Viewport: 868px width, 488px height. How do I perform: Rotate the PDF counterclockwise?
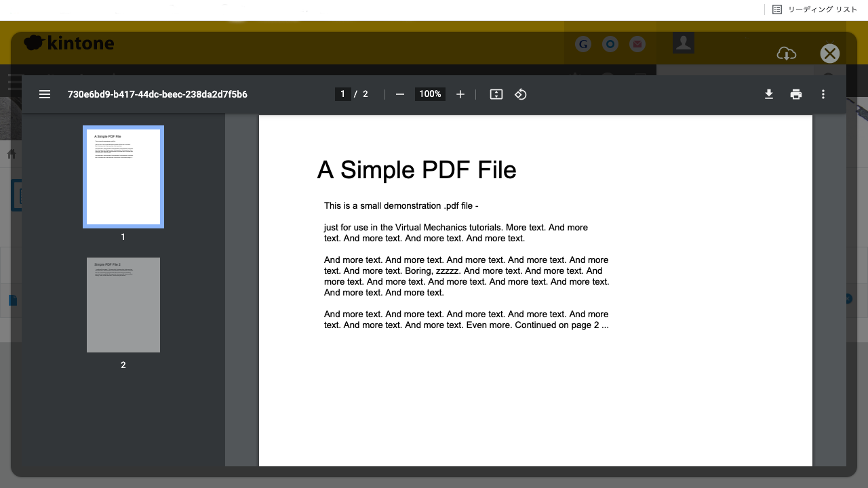click(x=521, y=94)
